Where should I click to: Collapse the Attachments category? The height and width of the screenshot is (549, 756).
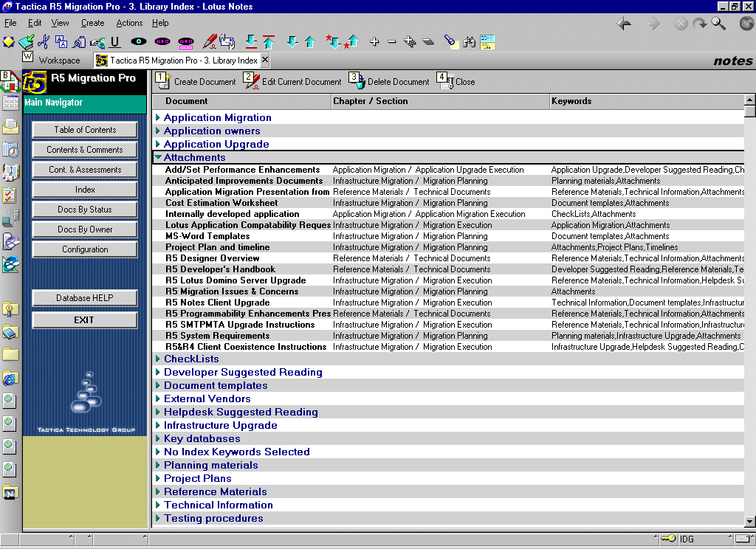click(158, 157)
